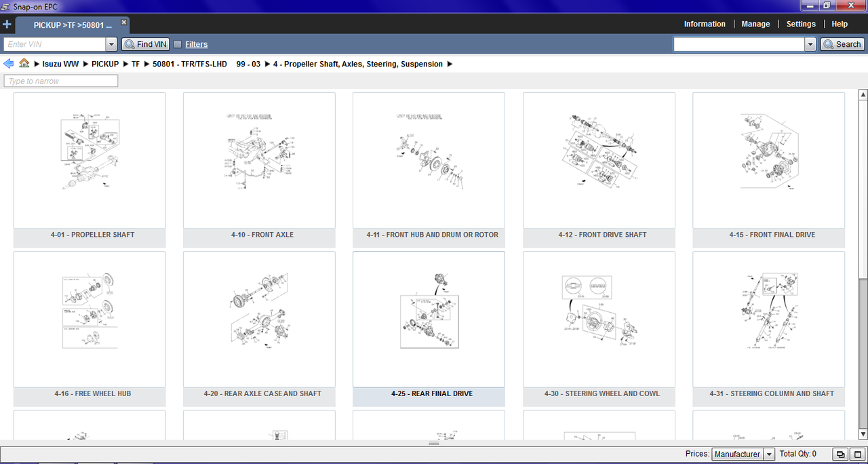Click the maximize panel icon in the status bar
868x464 pixels.
[857, 454]
